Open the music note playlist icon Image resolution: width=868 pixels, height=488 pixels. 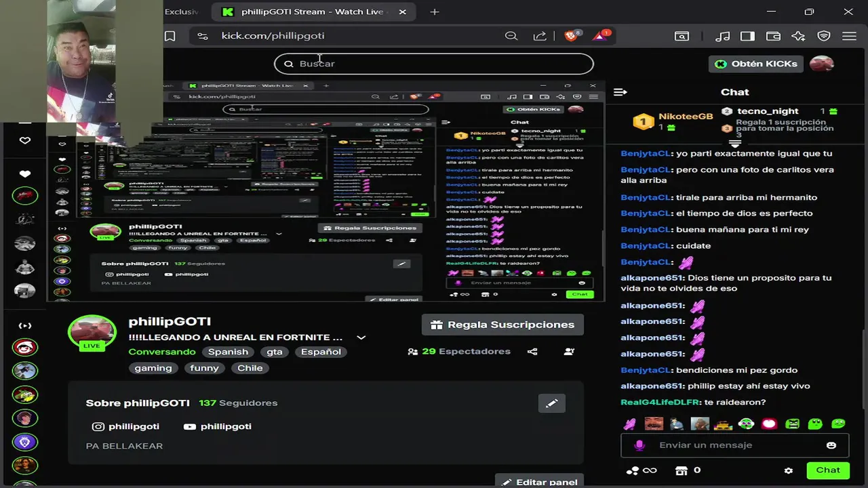point(723,36)
